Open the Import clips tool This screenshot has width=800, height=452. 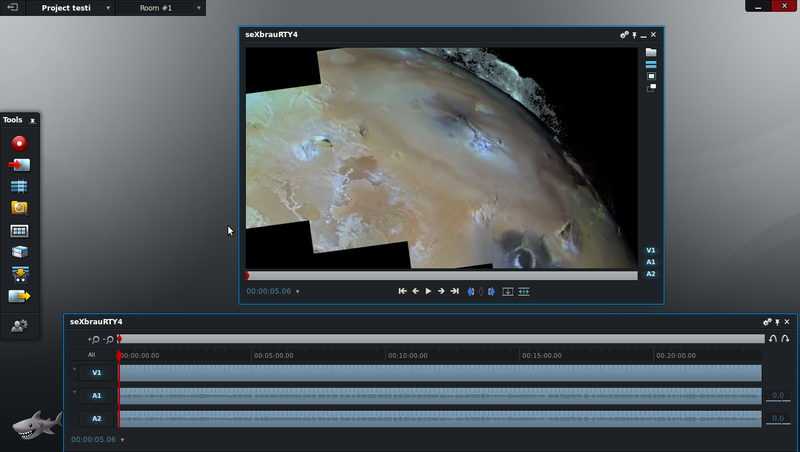click(19, 165)
